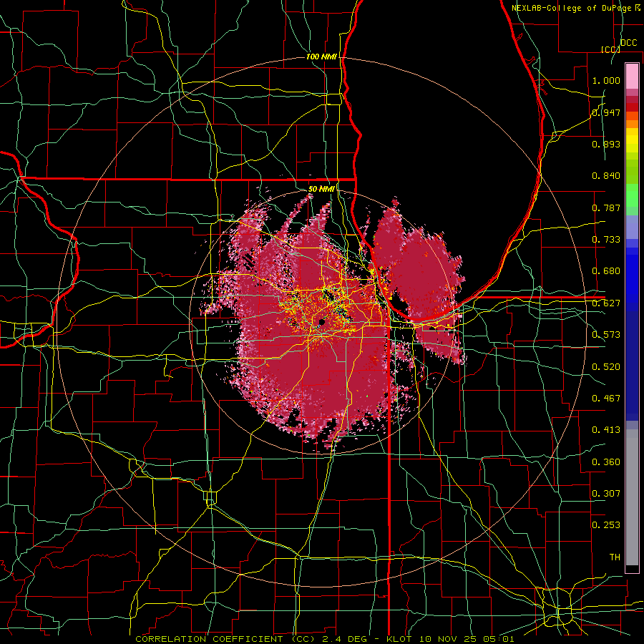Click the black radar site dot at echo center

coord(321,323)
